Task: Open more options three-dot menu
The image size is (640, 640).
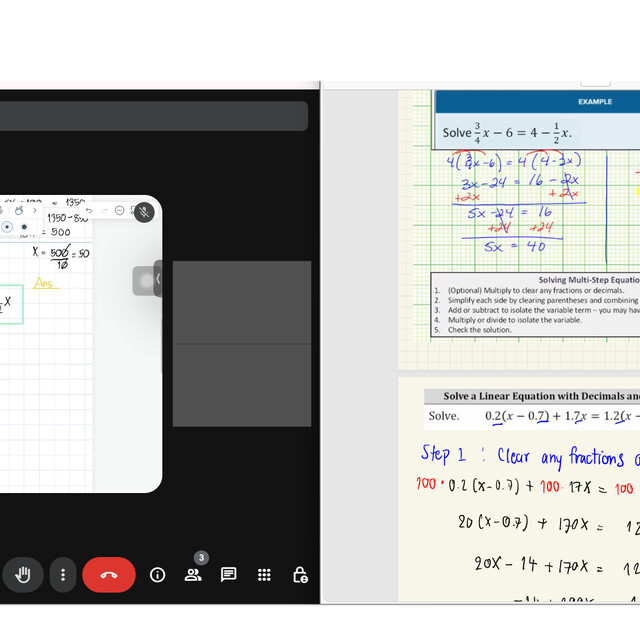Action: [x=63, y=575]
